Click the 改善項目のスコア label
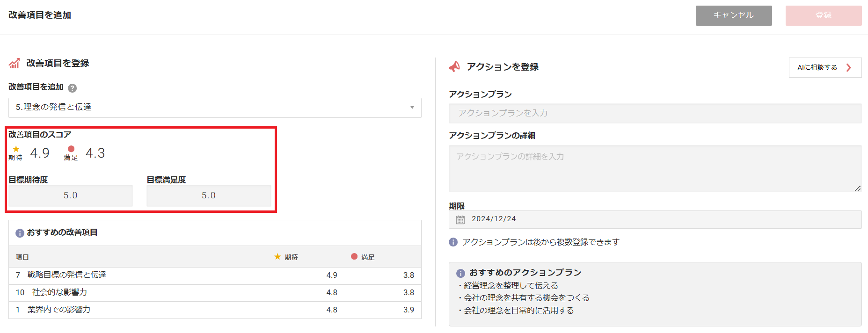 pyautogui.click(x=40, y=135)
